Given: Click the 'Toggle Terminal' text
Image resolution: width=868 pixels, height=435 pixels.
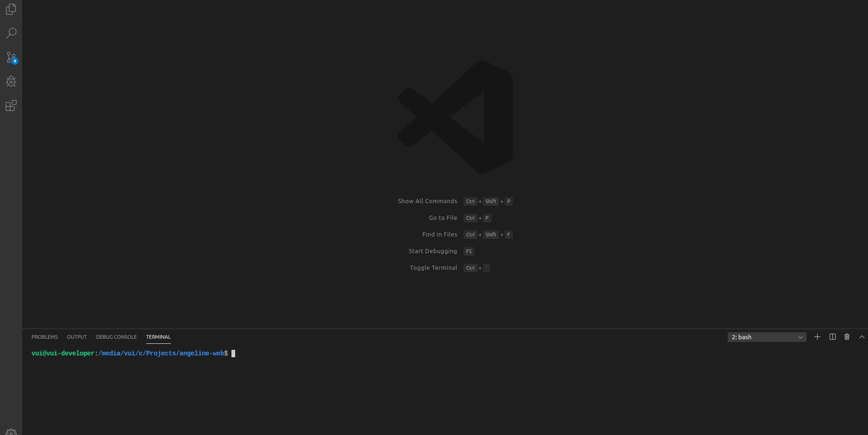Looking at the screenshot, I should point(433,268).
